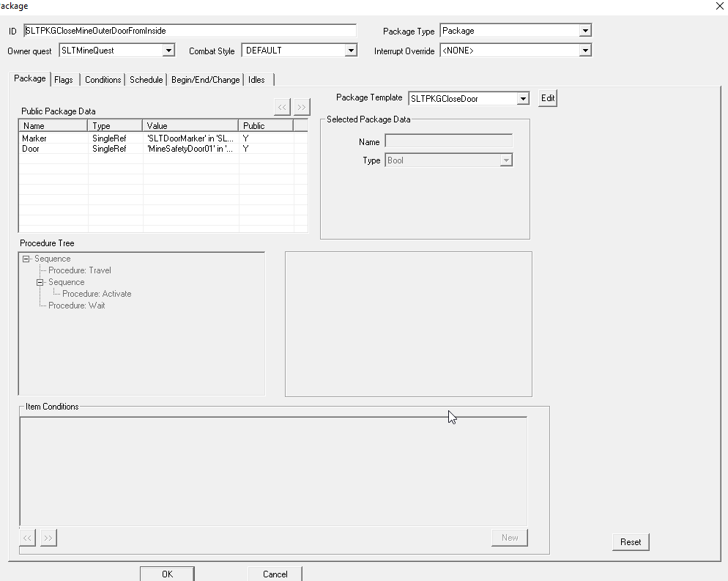Select Procedure: Activate in tree

97,294
